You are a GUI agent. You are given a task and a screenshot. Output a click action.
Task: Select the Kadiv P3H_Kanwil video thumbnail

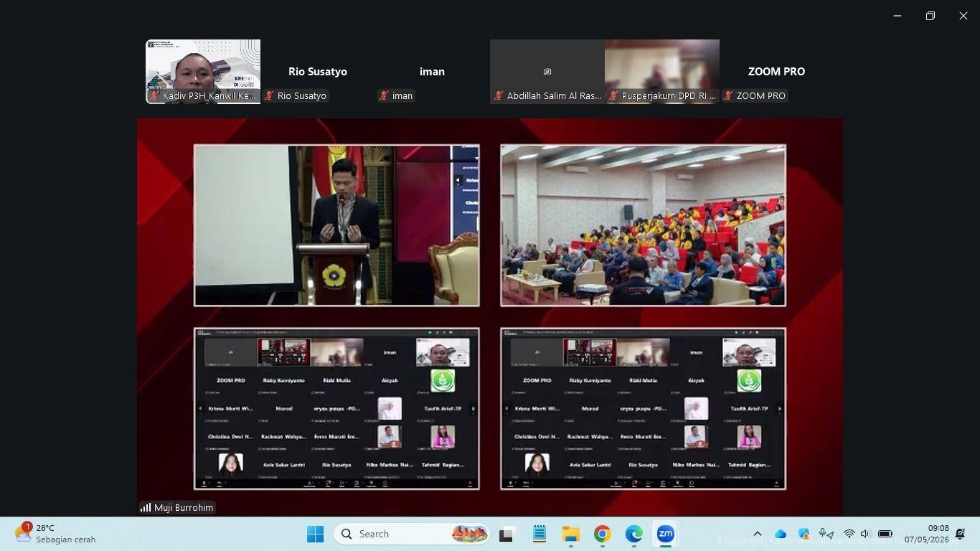pos(203,72)
